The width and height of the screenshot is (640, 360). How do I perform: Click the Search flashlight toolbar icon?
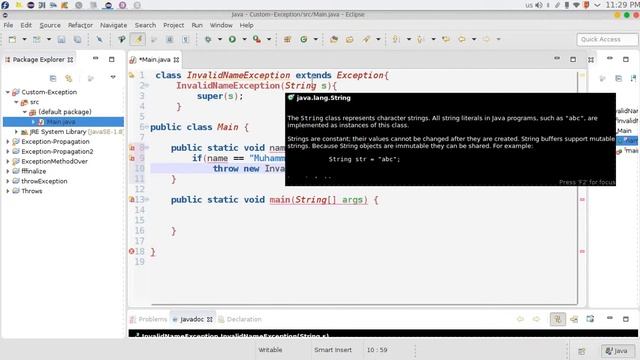point(366,39)
